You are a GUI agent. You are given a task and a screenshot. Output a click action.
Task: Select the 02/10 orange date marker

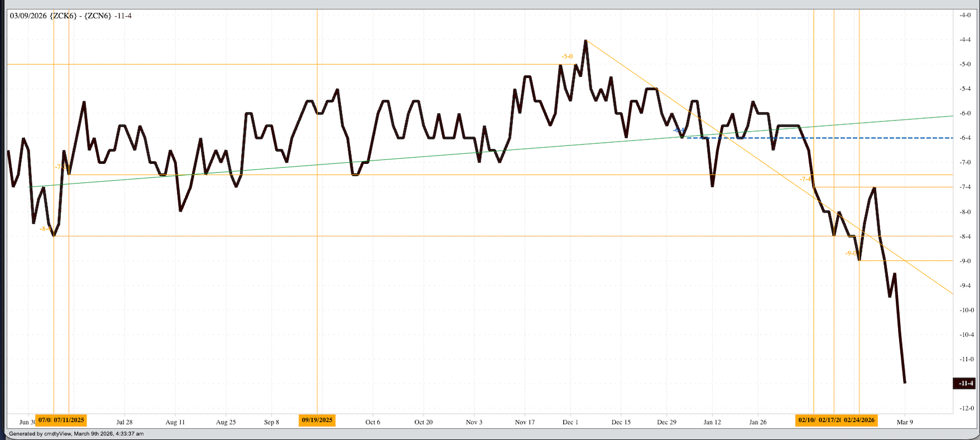pos(806,420)
